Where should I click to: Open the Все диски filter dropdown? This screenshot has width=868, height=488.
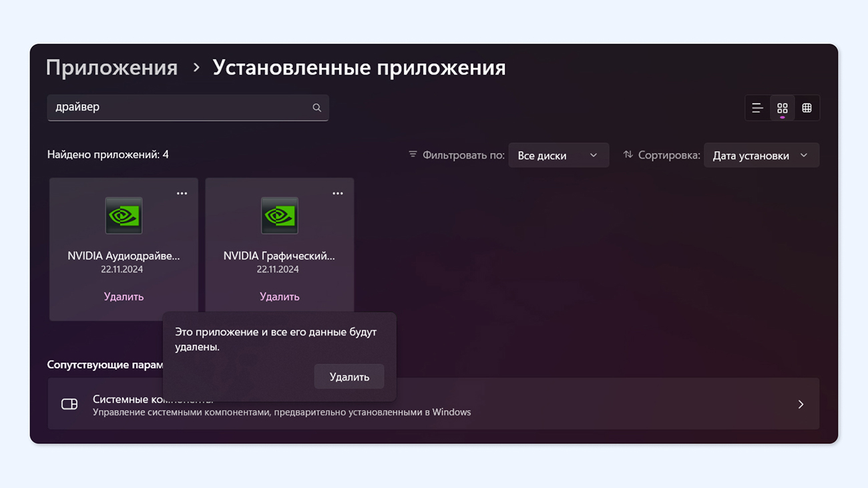[558, 156]
